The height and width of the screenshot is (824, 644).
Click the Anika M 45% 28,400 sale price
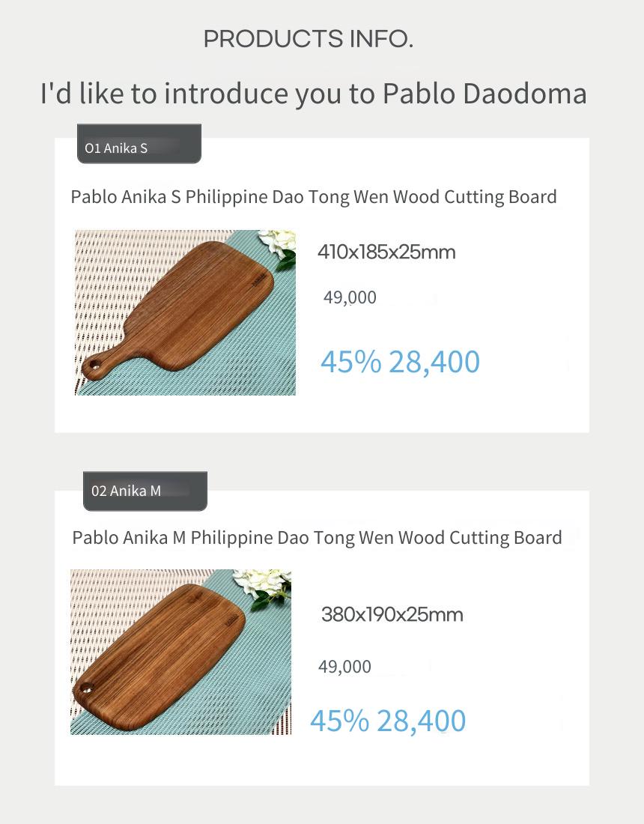(388, 721)
